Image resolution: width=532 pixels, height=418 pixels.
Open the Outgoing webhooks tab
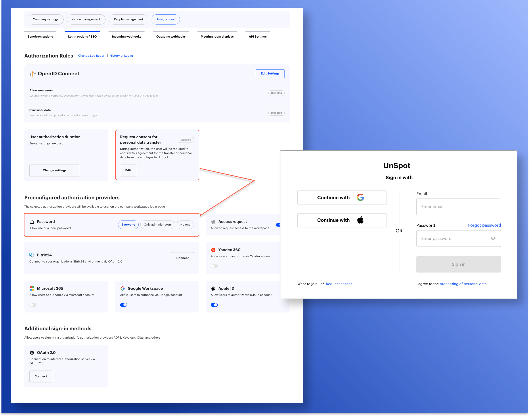tap(171, 37)
